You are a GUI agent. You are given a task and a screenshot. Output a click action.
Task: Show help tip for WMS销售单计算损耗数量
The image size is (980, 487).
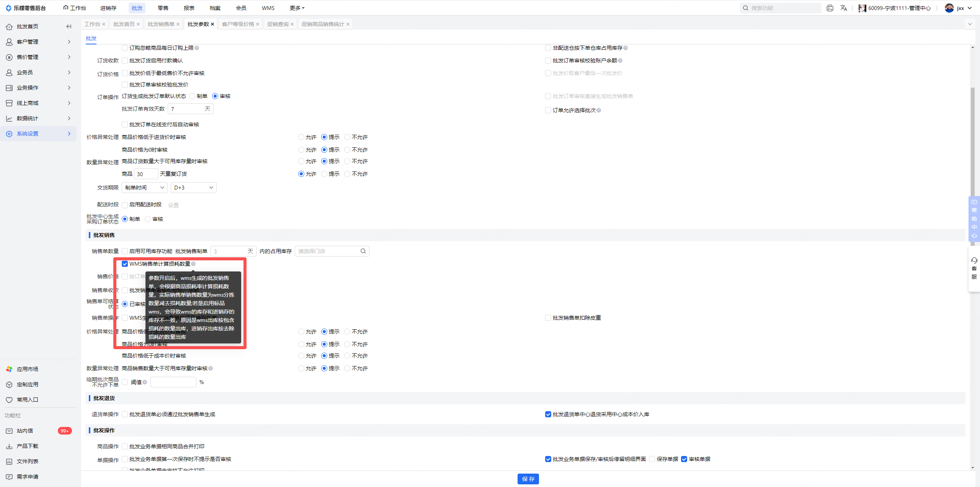click(193, 264)
